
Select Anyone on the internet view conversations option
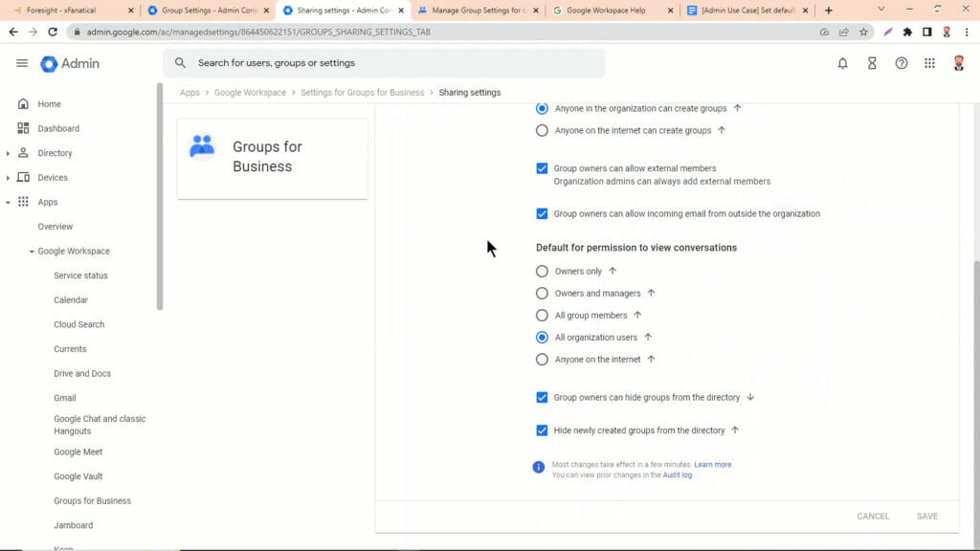tap(542, 360)
